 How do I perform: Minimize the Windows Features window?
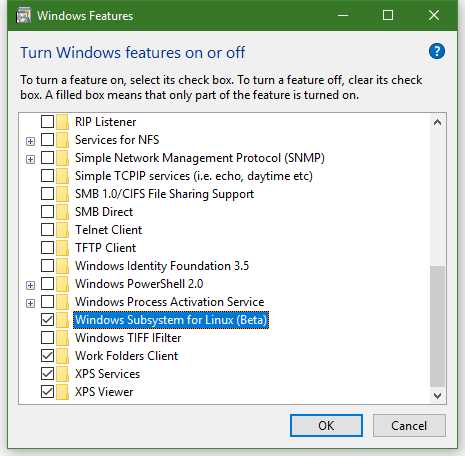pyautogui.click(x=343, y=15)
